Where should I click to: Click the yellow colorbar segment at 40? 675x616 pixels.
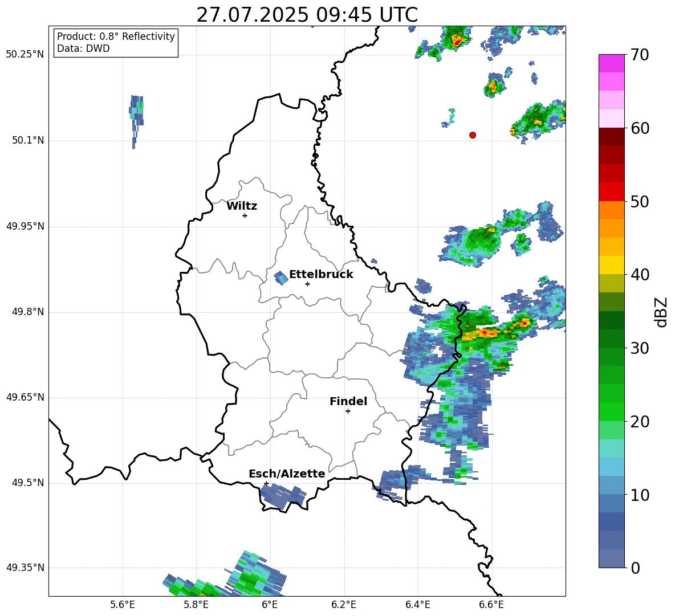click(x=611, y=264)
